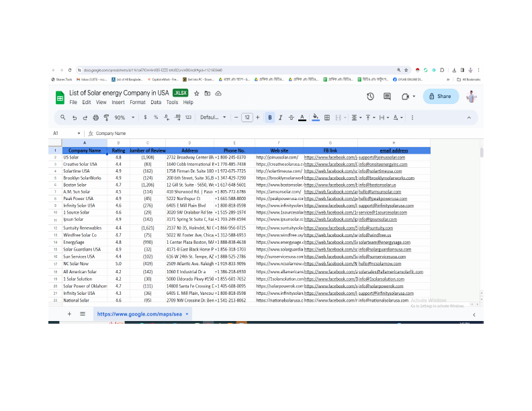
Task: Open the text color picker
Action: [x=302, y=118]
